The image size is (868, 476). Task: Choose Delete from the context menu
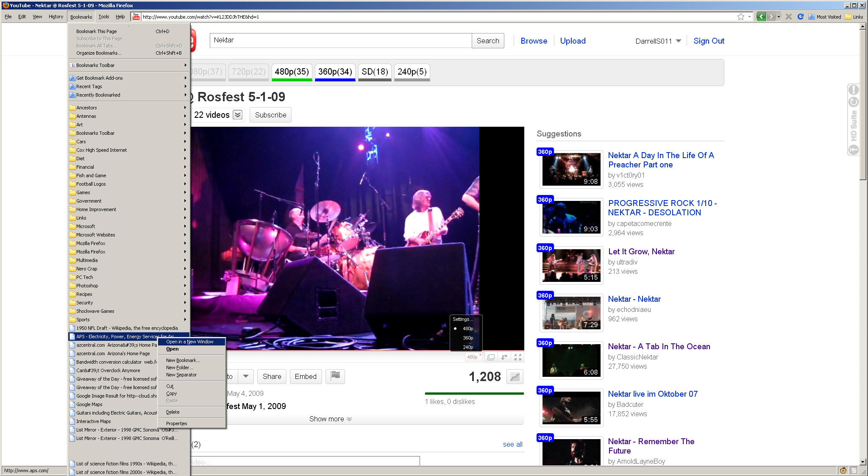191,412
